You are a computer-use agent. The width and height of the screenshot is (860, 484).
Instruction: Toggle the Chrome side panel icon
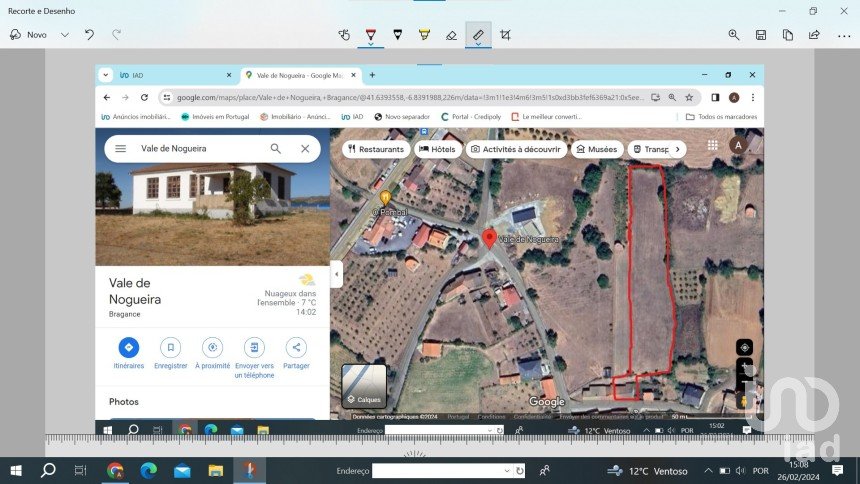click(715, 98)
